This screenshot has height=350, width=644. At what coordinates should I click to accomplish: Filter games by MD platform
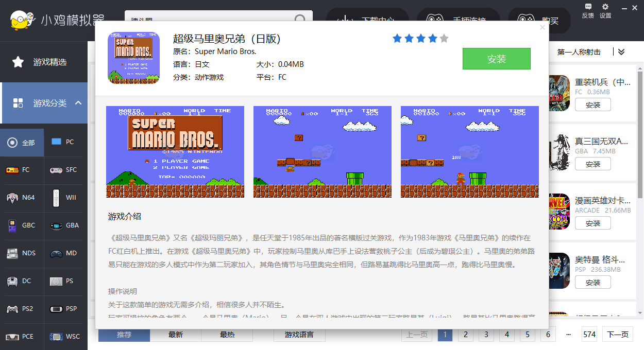point(63,253)
